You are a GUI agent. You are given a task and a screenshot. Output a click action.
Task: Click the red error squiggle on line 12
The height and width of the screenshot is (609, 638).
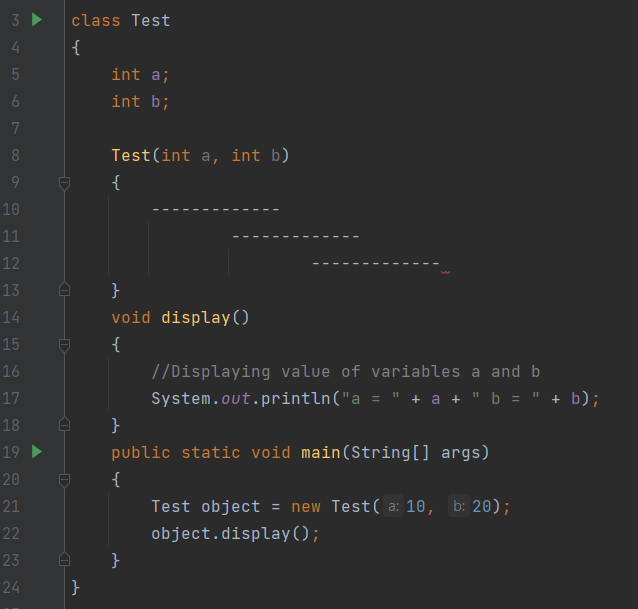(x=446, y=272)
